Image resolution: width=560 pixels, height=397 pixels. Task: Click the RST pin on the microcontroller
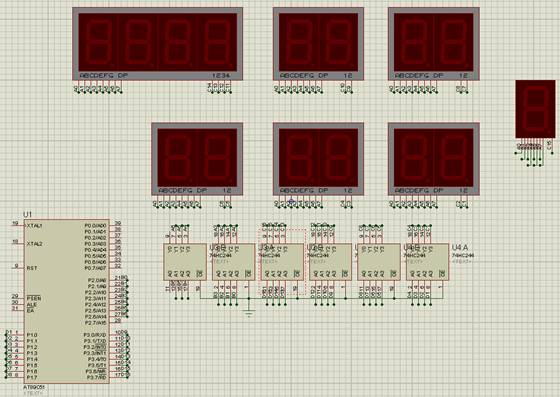point(31,268)
